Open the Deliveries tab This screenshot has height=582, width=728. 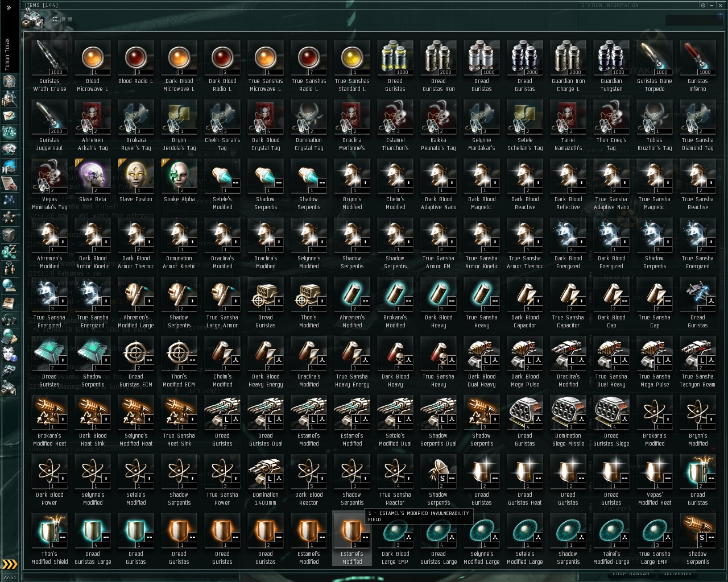click(x=677, y=574)
